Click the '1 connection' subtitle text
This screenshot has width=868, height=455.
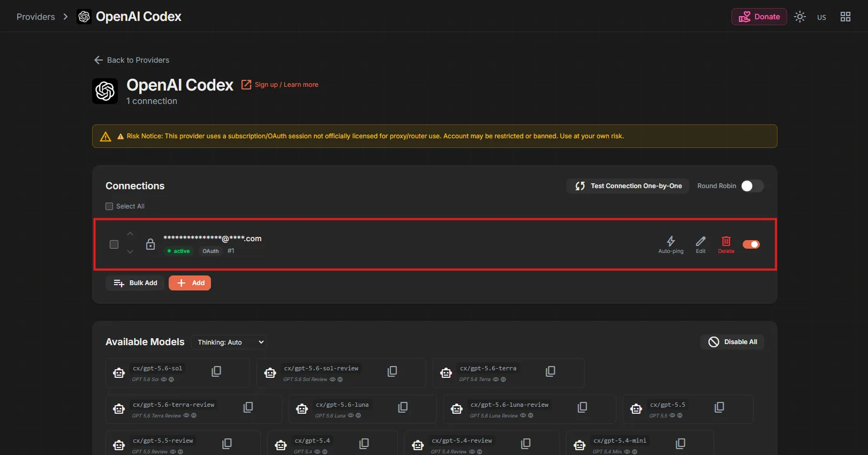(152, 101)
